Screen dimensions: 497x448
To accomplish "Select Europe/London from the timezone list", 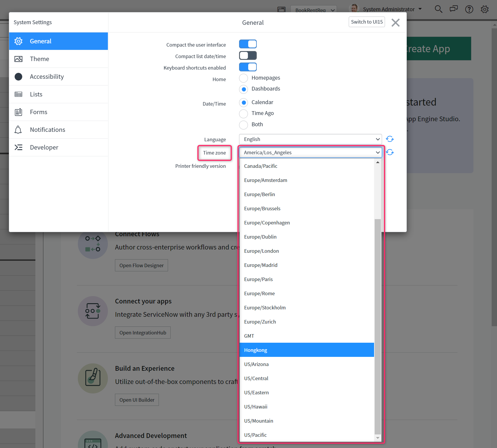I will click(x=261, y=251).
